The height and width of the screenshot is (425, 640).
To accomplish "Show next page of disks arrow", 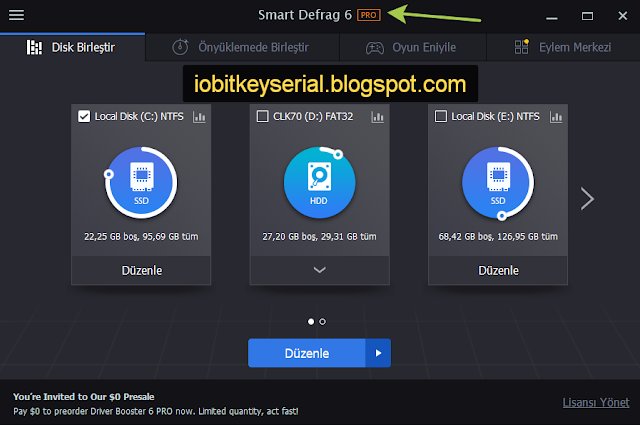I will click(x=587, y=199).
